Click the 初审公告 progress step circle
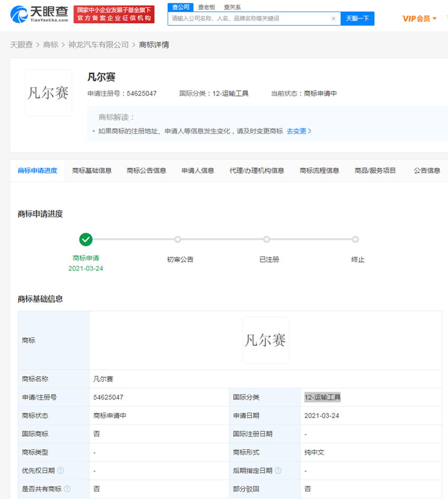The width and height of the screenshot is (448, 499). point(178,239)
